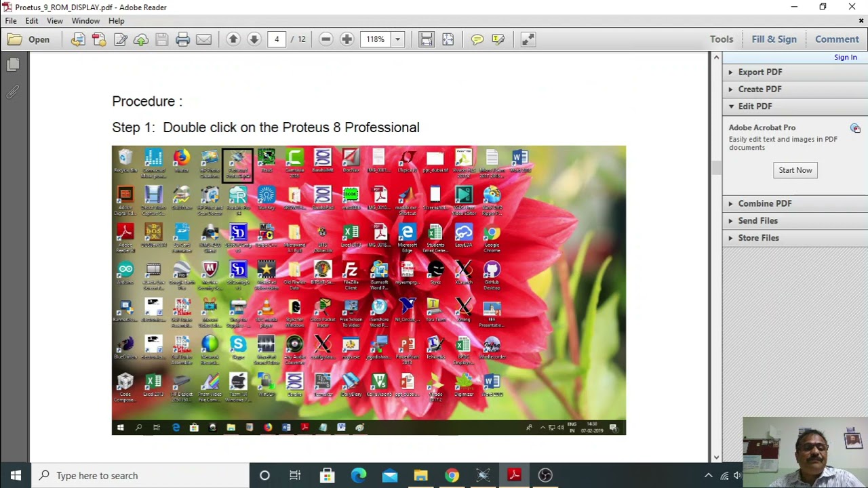Open the Tools pane
The image size is (868, 488).
722,39
